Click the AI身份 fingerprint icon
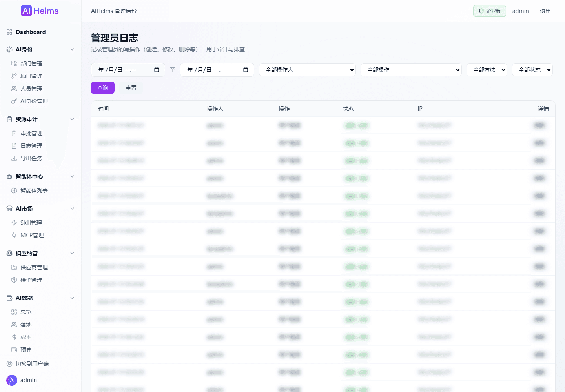 9,49
